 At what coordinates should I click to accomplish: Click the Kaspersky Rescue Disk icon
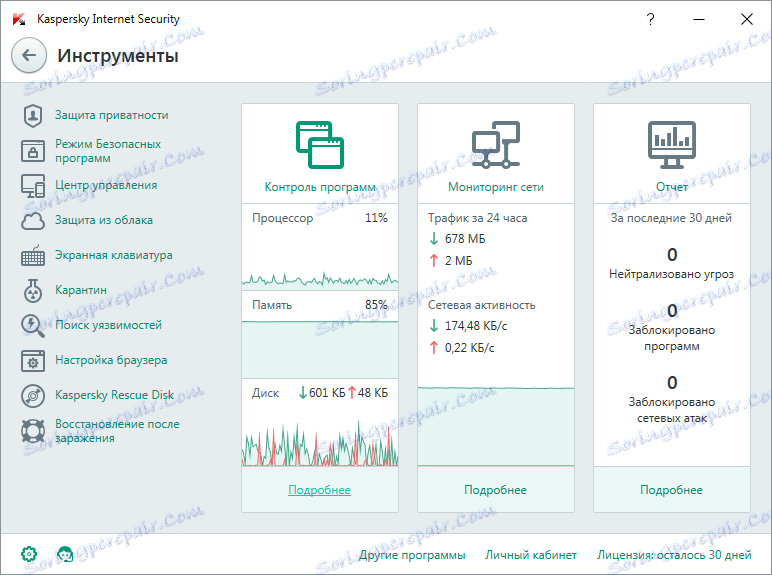click(x=33, y=395)
